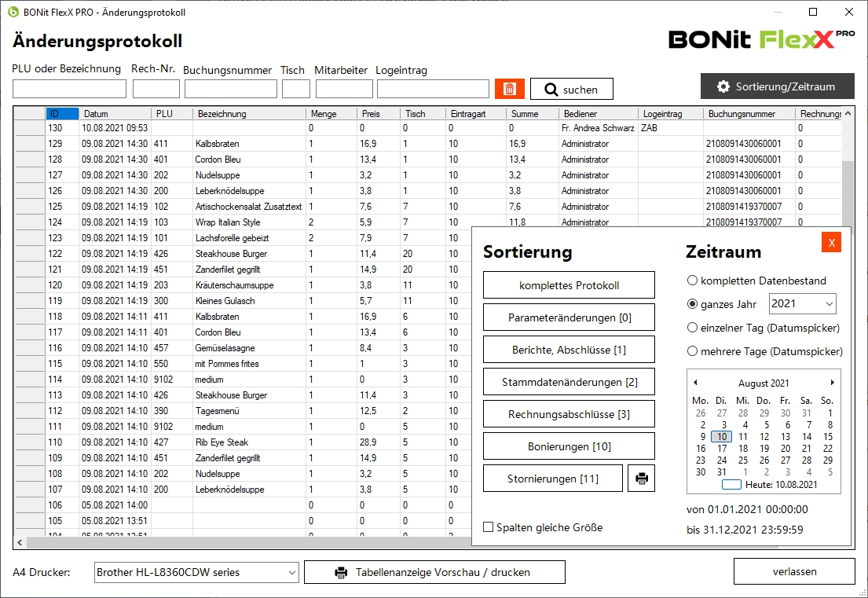The width and height of the screenshot is (868, 598).
Task: Open the Sortierung/Zeitraum settings button
Action: coord(777,86)
